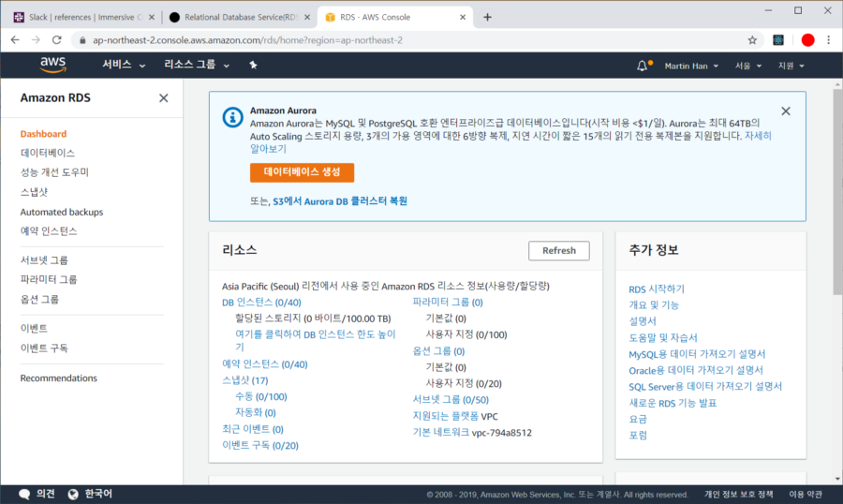
Task: Click the site lock icon in address bar
Action: 82,40
